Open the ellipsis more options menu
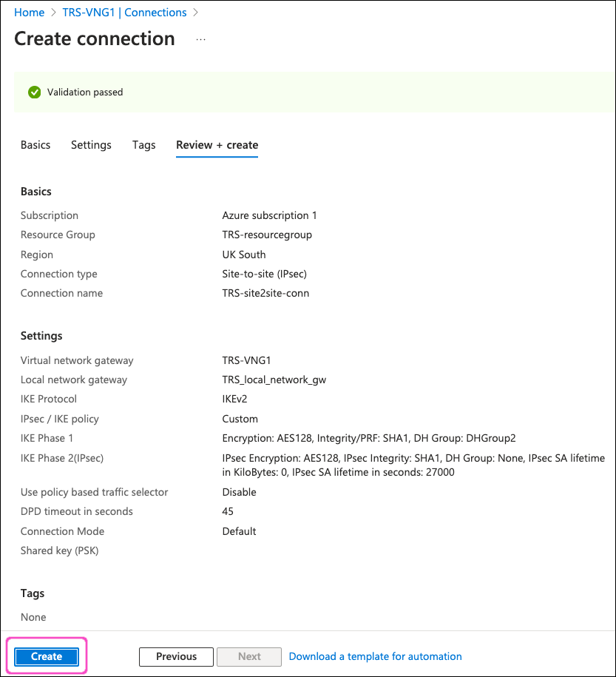Image resolution: width=616 pixels, height=677 pixels. point(200,39)
